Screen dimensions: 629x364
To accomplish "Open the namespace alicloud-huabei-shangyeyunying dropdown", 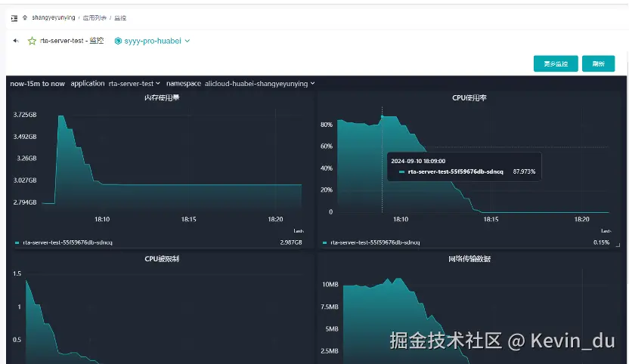I will tap(259, 83).
